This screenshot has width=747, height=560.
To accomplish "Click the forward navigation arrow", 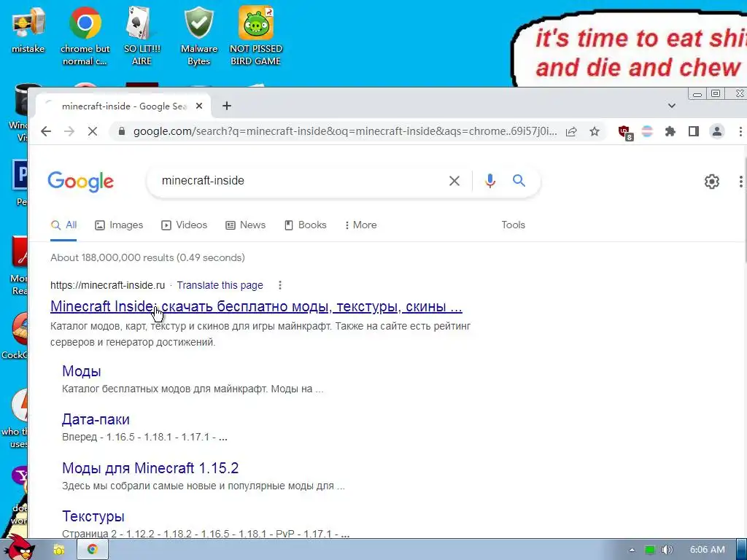I will (x=69, y=131).
